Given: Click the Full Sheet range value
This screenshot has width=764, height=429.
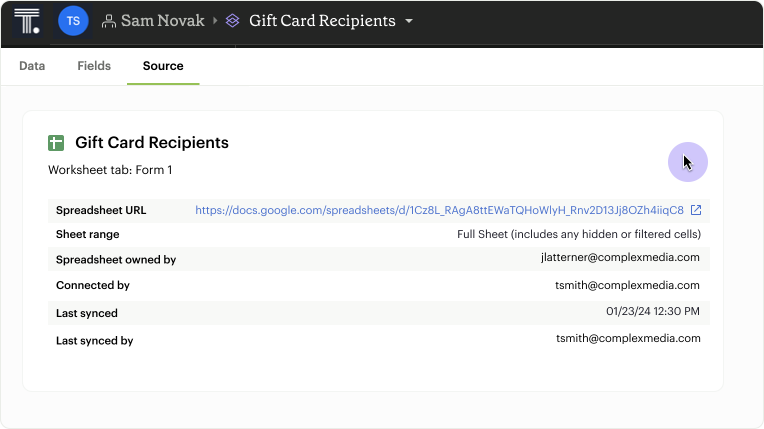Looking at the screenshot, I should tap(579, 234).
